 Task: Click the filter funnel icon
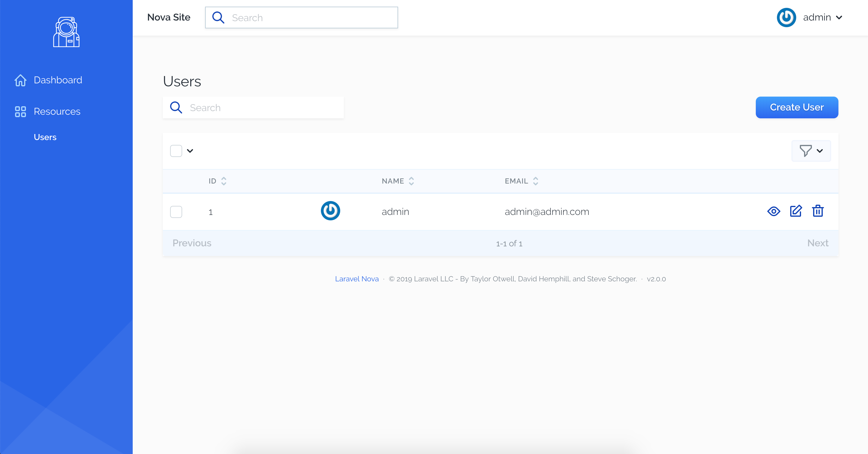click(806, 151)
